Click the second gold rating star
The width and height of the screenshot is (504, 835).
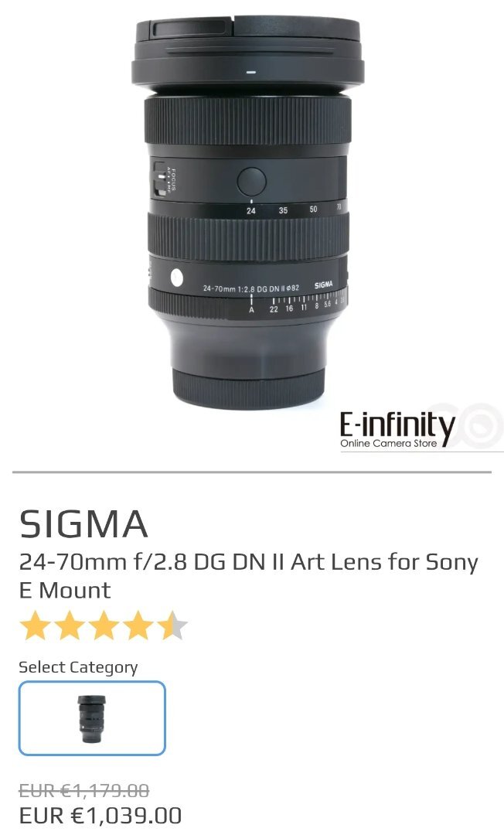tap(70, 625)
